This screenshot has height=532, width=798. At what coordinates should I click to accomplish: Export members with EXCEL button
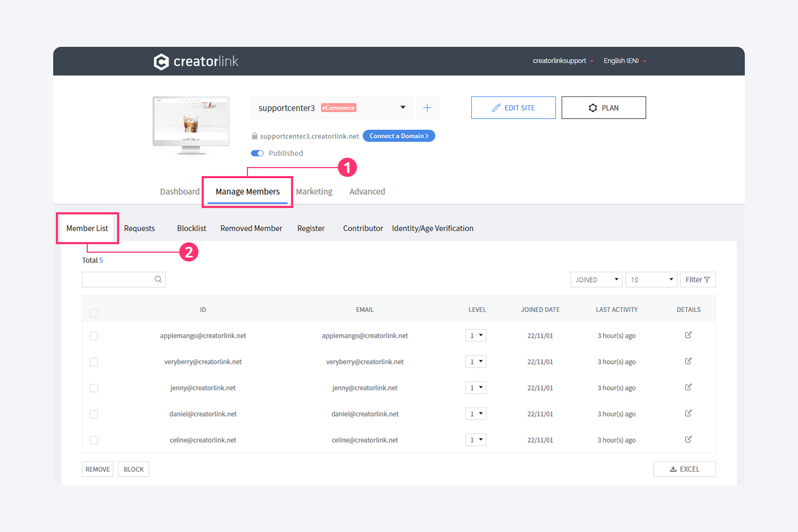685,469
